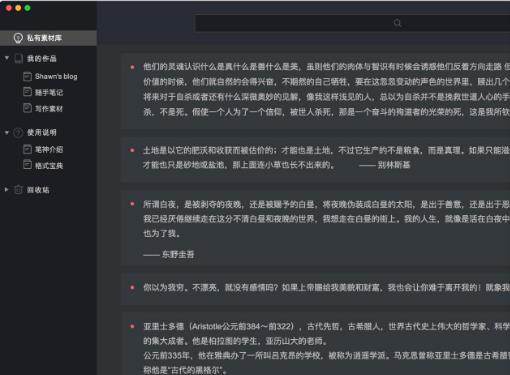Close the window with the red button

(x=9, y=8)
